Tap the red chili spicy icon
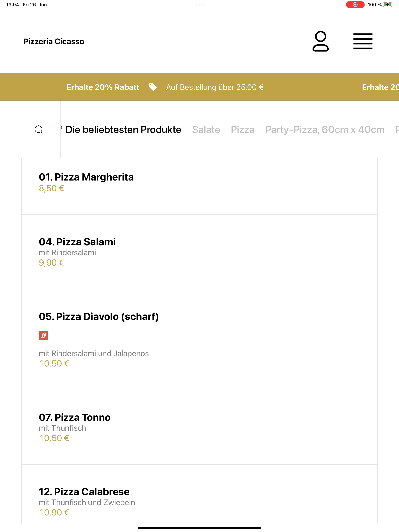 (43, 335)
